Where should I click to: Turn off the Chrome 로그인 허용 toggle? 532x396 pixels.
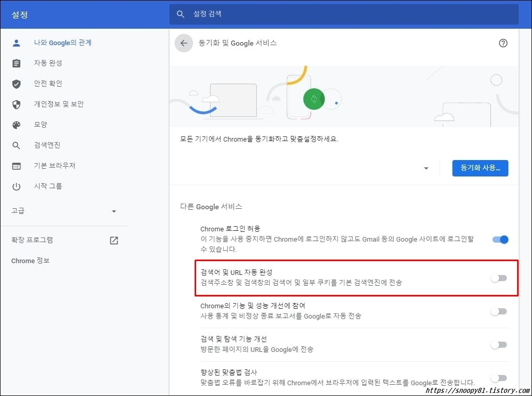tap(500, 240)
